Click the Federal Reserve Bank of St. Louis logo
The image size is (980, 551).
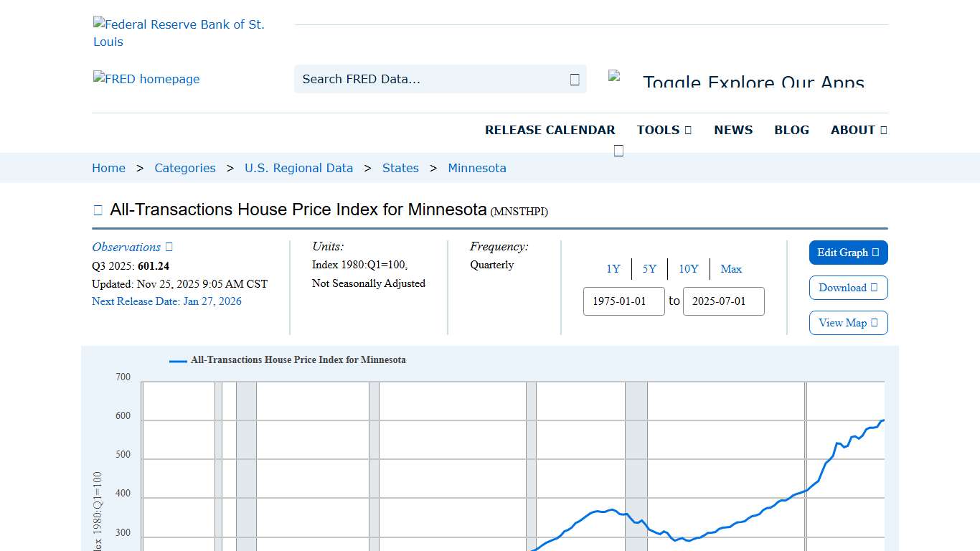[179, 32]
